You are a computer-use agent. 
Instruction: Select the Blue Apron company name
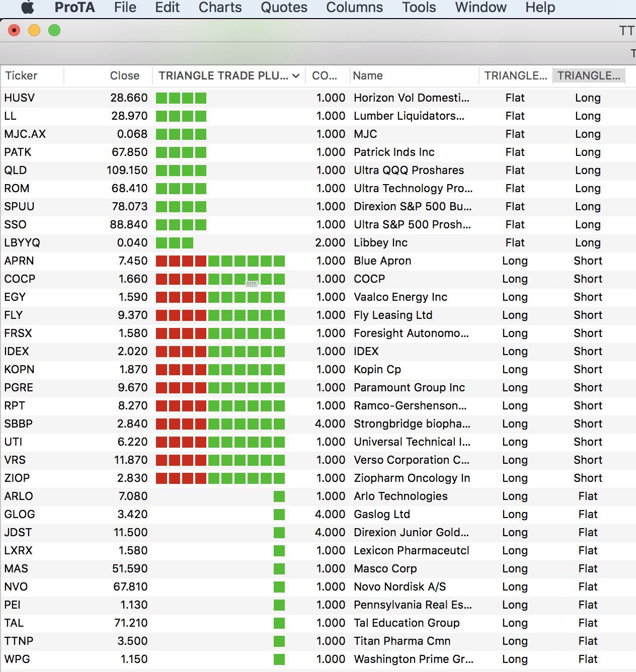click(382, 261)
